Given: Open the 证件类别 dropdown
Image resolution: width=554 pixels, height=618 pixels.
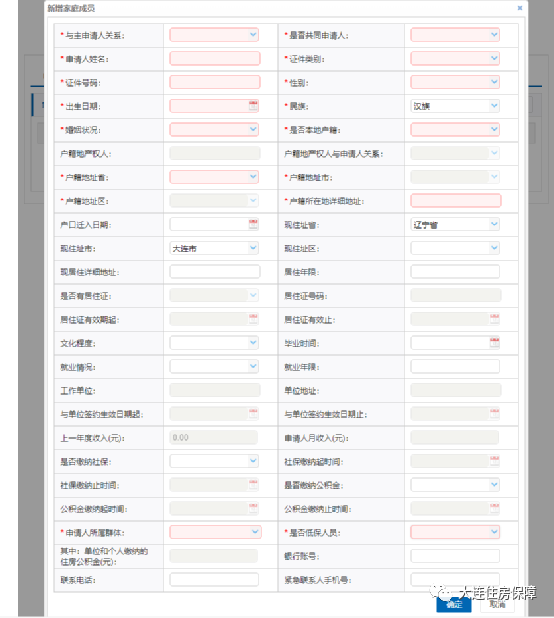Looking at the screenshot, I should [455, 58].
